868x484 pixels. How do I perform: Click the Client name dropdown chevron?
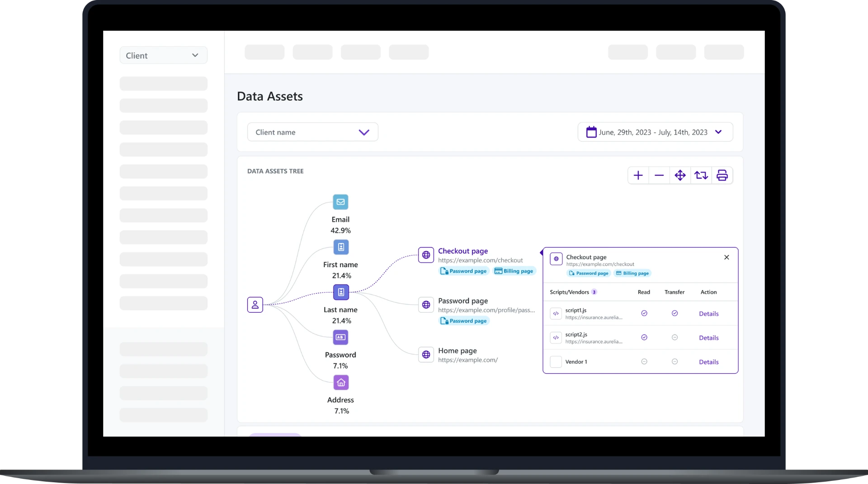click(x=364, y=132)
